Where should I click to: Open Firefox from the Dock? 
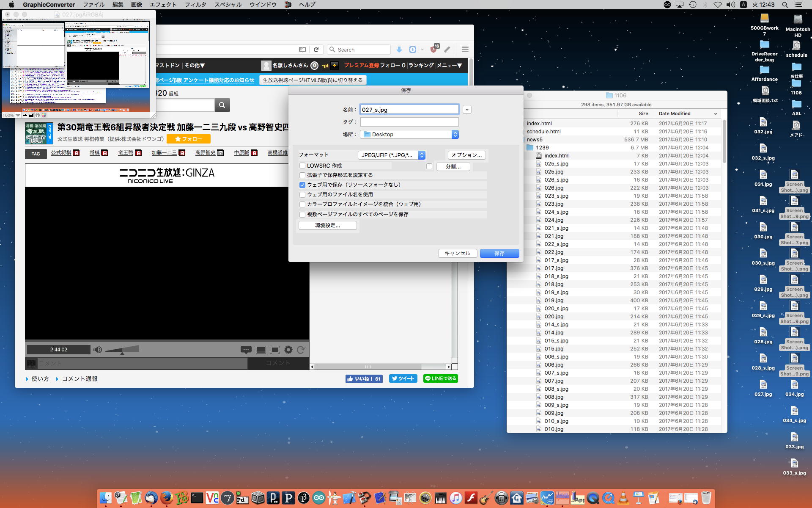coord(167,498)
